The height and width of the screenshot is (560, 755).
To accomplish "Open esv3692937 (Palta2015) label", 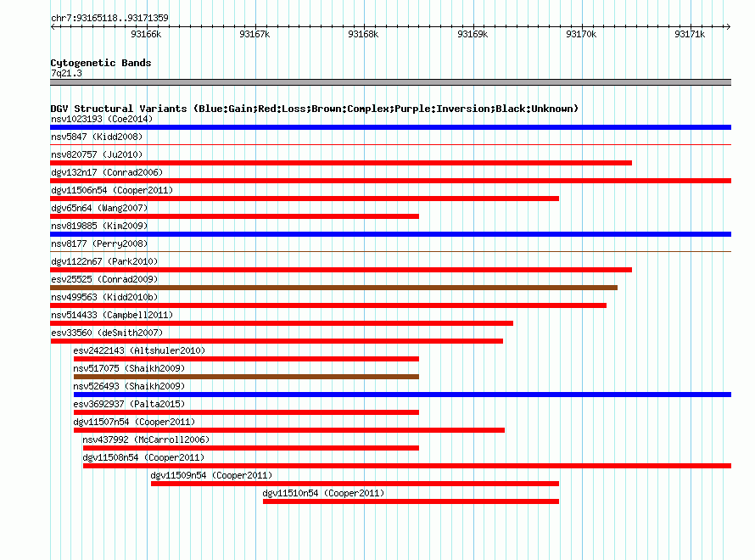I will [x=129, y=404].
